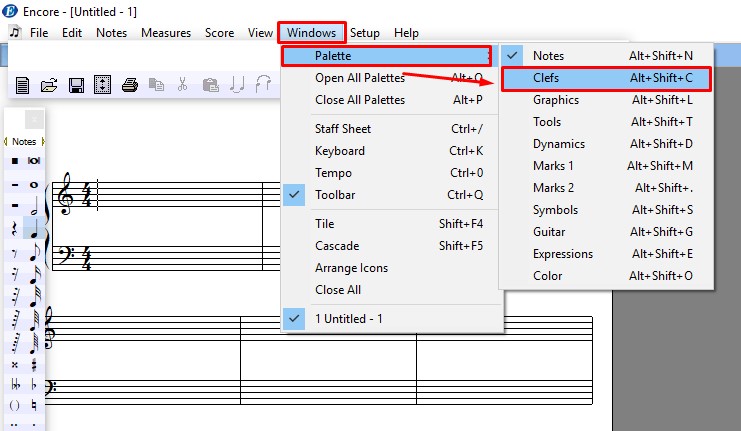Open the Score menu
741x431 pixels.
tap(219, 33)
